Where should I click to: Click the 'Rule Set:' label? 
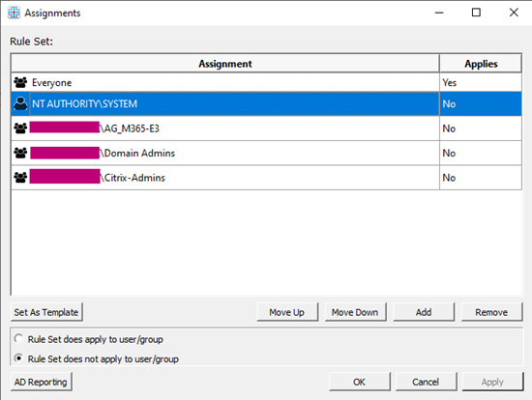pyautogui.click(x=32, y=42)
